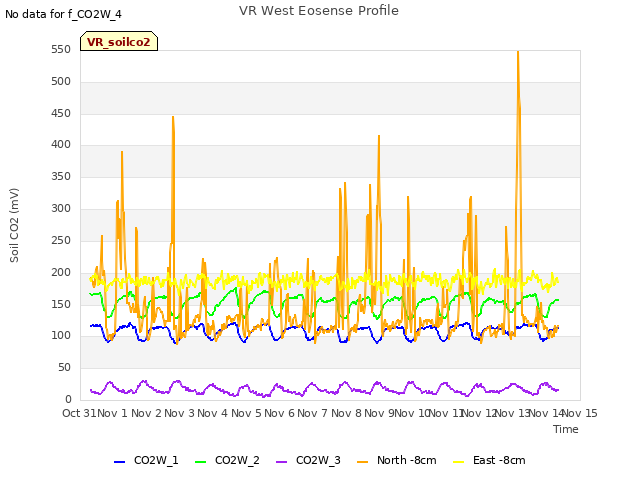Click the 50 y-axis tick label
640x480 pixels.
pyautogui.click(x=64, y=368)
